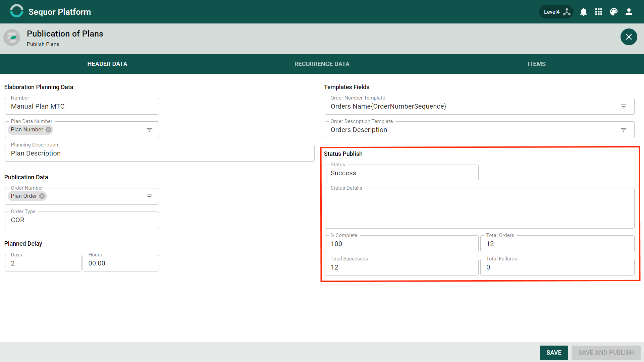
Task: Open the notifications bell
Action: click(584, 12)
